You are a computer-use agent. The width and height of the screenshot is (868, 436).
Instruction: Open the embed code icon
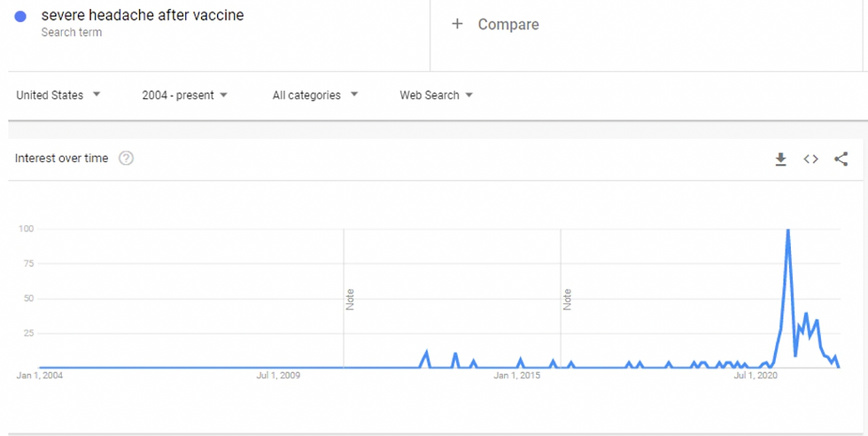pos(811,160)
